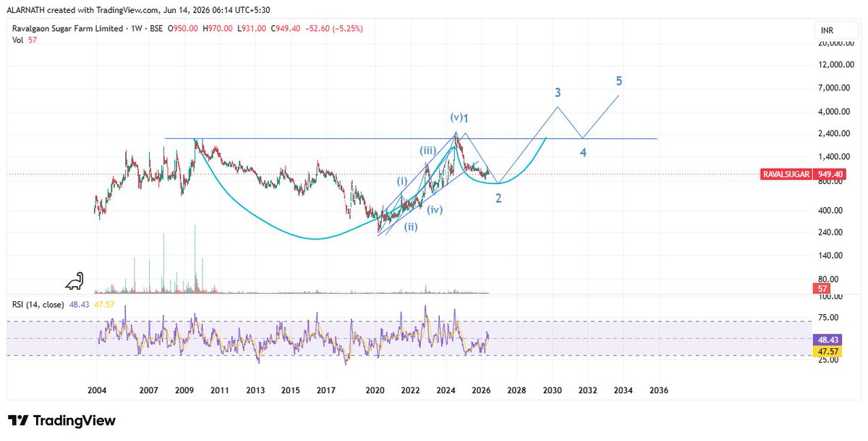The height and width of the screenshot is (441, 868).
Task: Click the 2007 year on time axis
Action: click(149, 390)
